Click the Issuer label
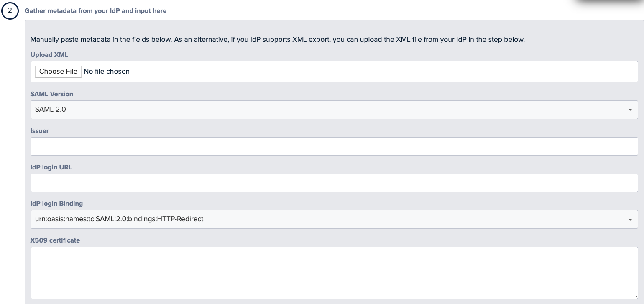This screenshot has height=304, width=644. pyautogui.click(x=40, y=131)
